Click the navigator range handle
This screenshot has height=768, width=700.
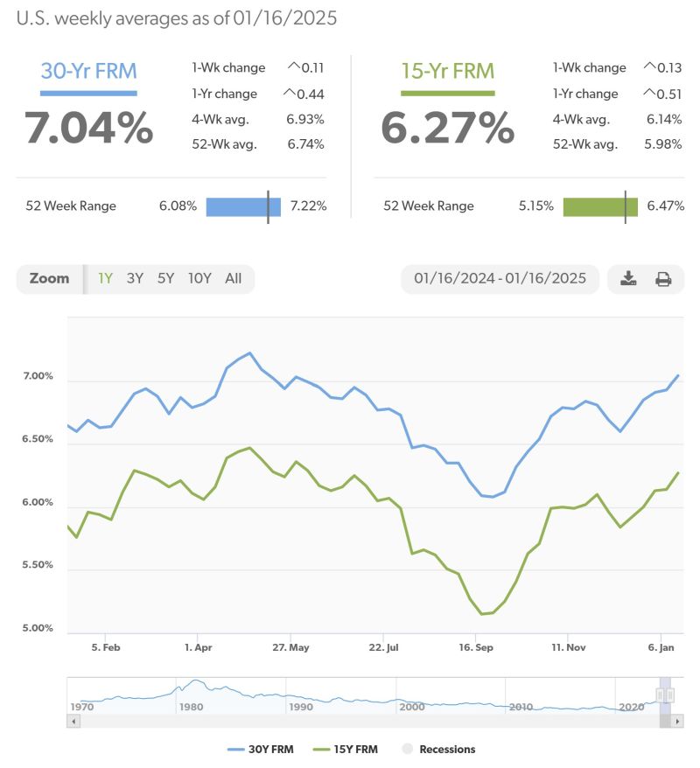[665, 695]
